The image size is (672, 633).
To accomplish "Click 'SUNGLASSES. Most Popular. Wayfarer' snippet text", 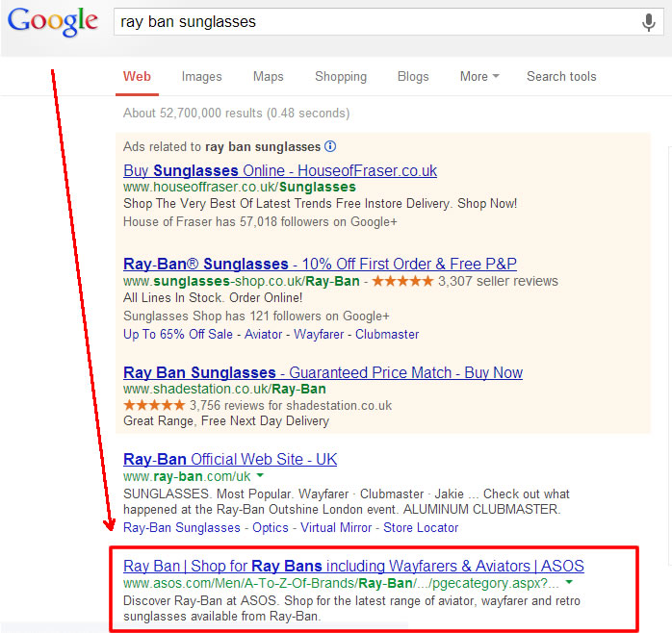I will [347, 501].
